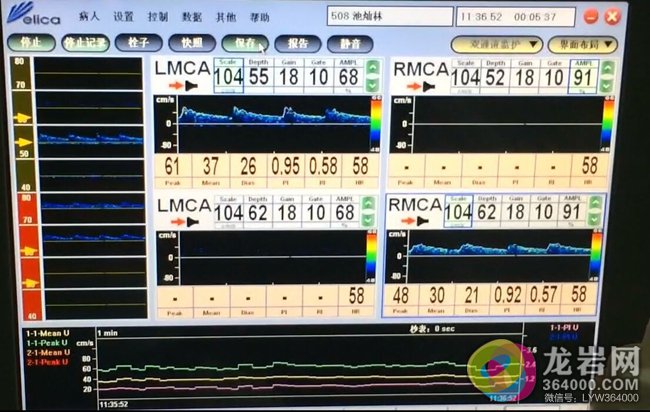Screen dimensions: 650x412
Task: Select Scale 104 cell in bottom RMCA panel
Action: 458,211
